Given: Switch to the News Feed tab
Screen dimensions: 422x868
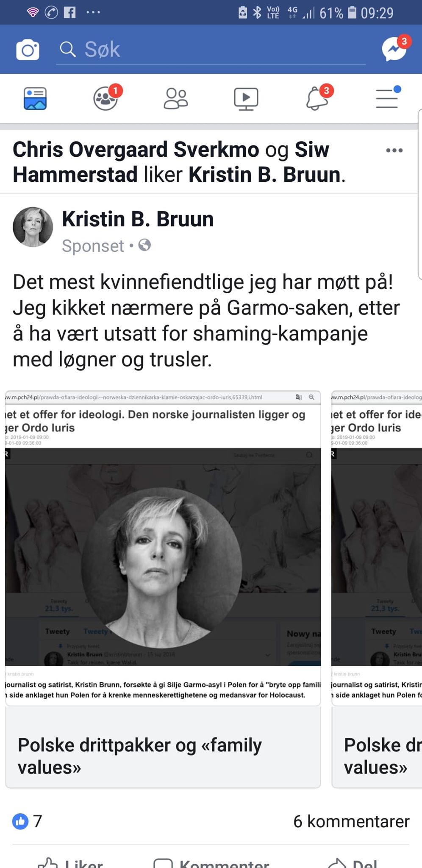Looking at the screenshot, I should click(35, 98).
